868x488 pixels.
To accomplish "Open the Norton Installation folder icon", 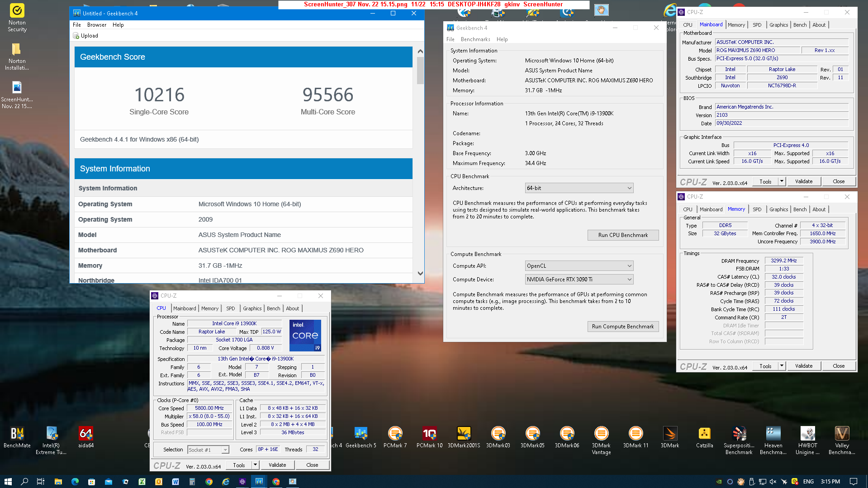I will [17, 57].
